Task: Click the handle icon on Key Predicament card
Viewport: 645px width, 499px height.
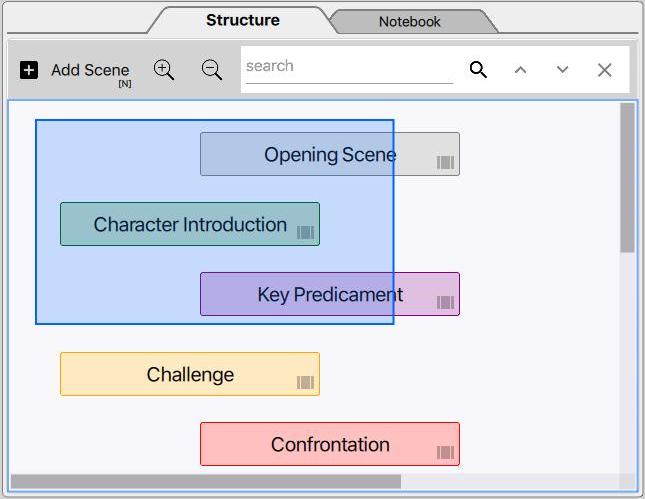Action: pyautogui.click(x=445, y=302)
